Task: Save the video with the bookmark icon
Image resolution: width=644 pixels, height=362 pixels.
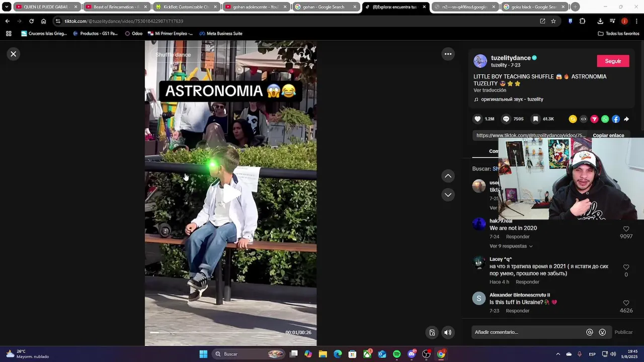Action: (x=536, y=119)
